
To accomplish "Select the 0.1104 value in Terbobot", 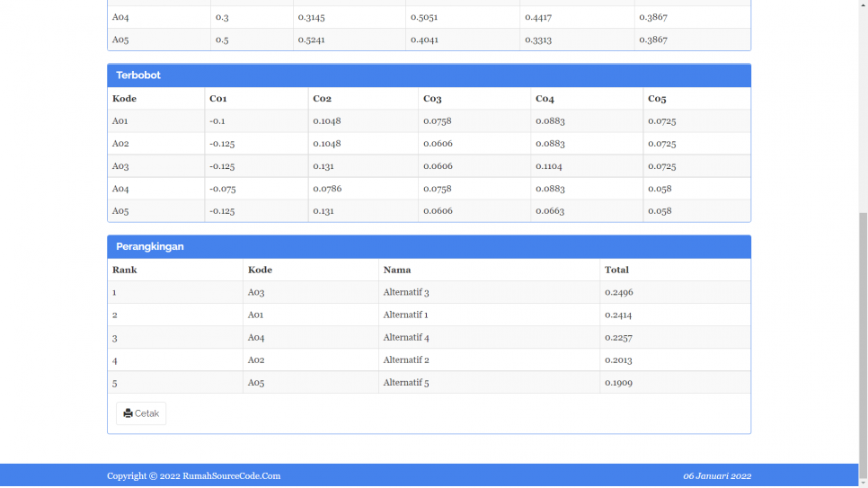I will (550, 166).
